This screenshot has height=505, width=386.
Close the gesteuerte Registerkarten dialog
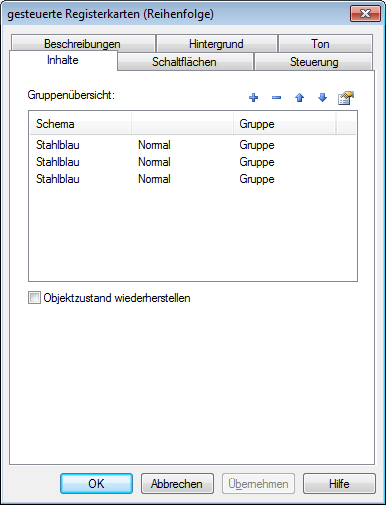point(365,14)
